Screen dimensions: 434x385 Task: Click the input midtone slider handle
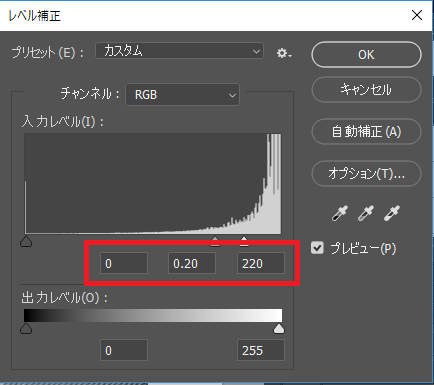pyautogui.click(x=215, y=241)
